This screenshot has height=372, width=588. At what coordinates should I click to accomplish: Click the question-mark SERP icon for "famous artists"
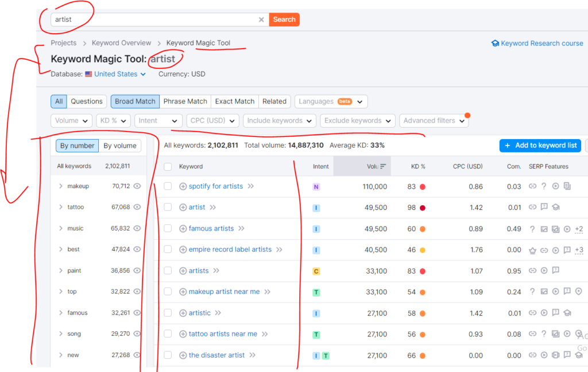coord(532,228)
